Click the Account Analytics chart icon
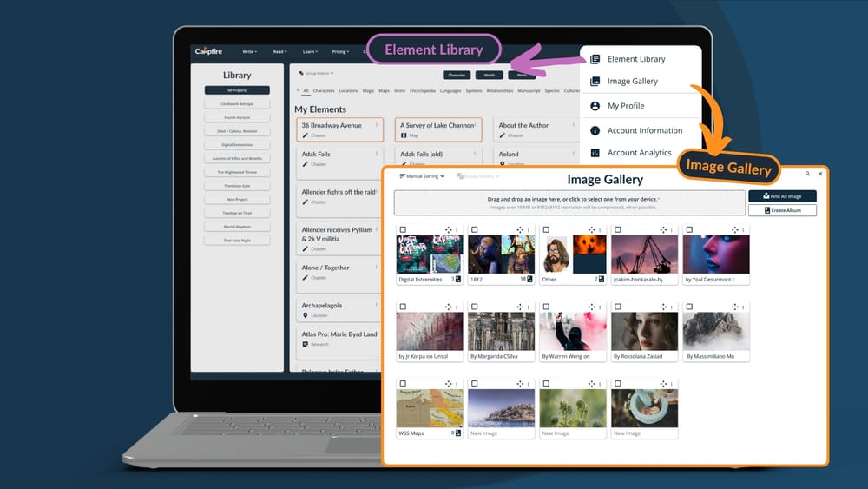 (x=595, y=153)
